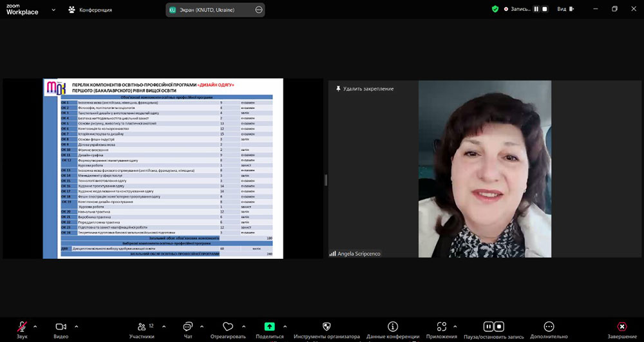Toggle the camera with Видео icon
Screen dimensions: 644x342
point(61,327)
